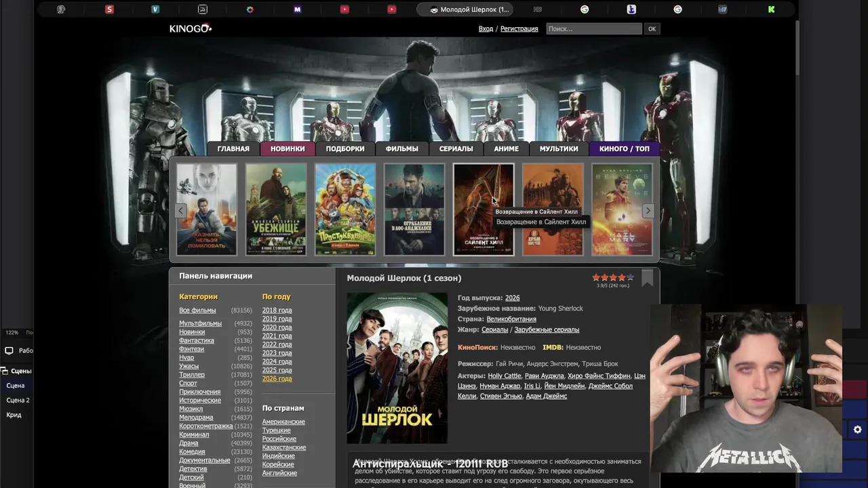Open the 'Убежище' poster in carousel
The height and width of the screenshot is (488, 868).
[276, 209]
